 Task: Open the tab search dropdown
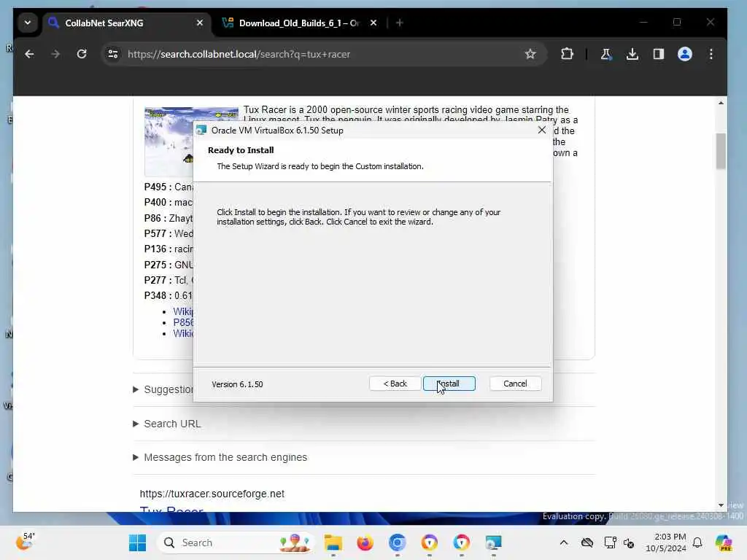tap(28, 23)
